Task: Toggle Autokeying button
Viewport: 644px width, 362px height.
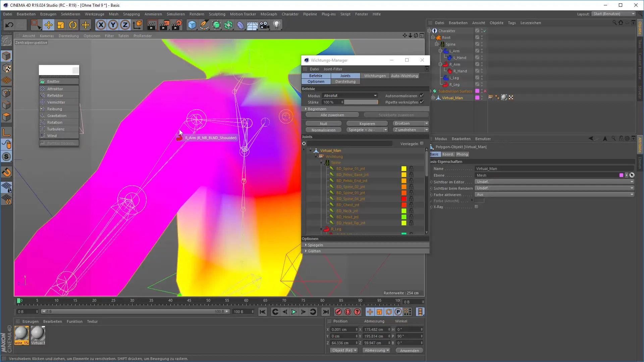Action: point(348,312)
